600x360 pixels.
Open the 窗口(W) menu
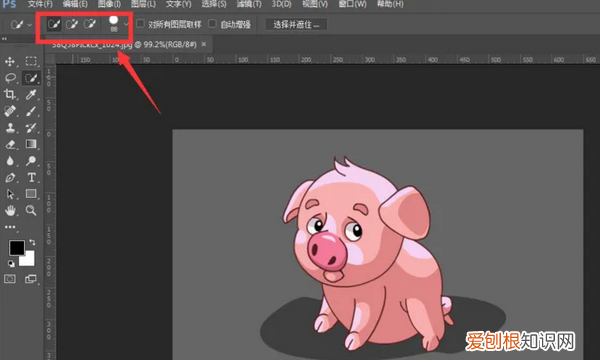(x=352, y=4)
